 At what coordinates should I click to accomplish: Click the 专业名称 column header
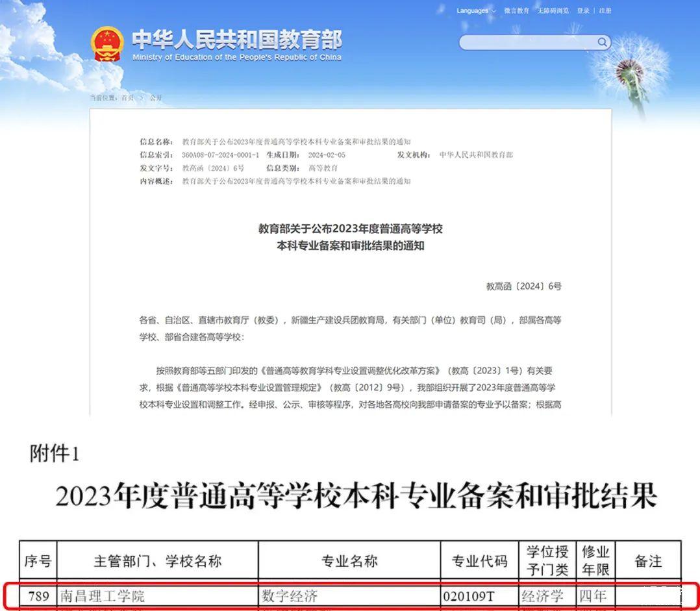(x=349, y=560)
